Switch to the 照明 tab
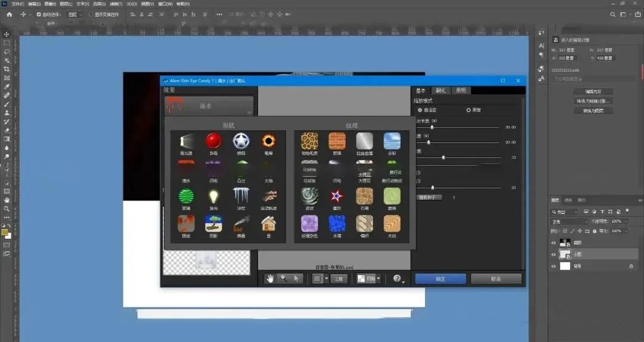Screen dimensions: 644x342 (x=461, y=91)
